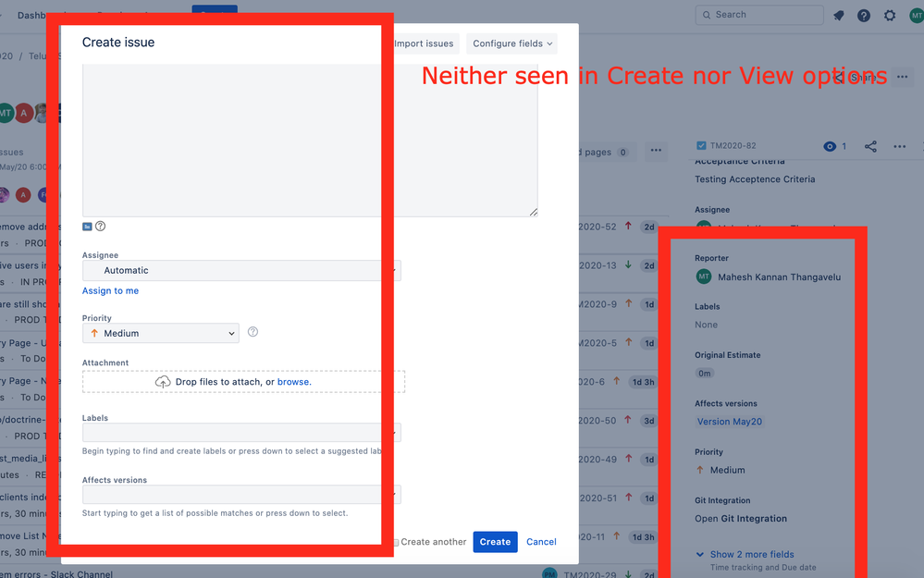Click into the description text area
924x578 pixels.
click(310, 141)
